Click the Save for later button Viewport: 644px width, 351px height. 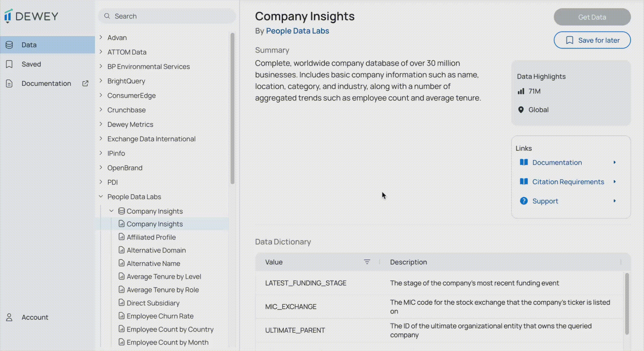click(x=592, y=40)
